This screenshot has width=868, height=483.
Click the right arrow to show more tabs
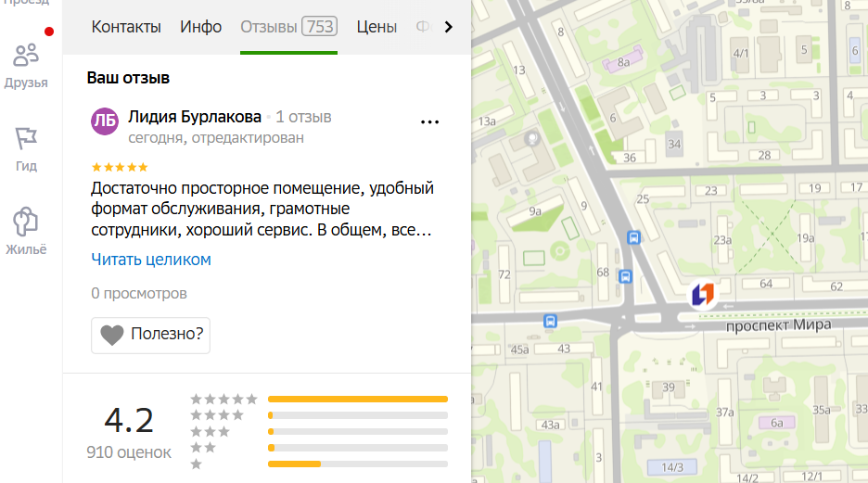pos(449,27)
